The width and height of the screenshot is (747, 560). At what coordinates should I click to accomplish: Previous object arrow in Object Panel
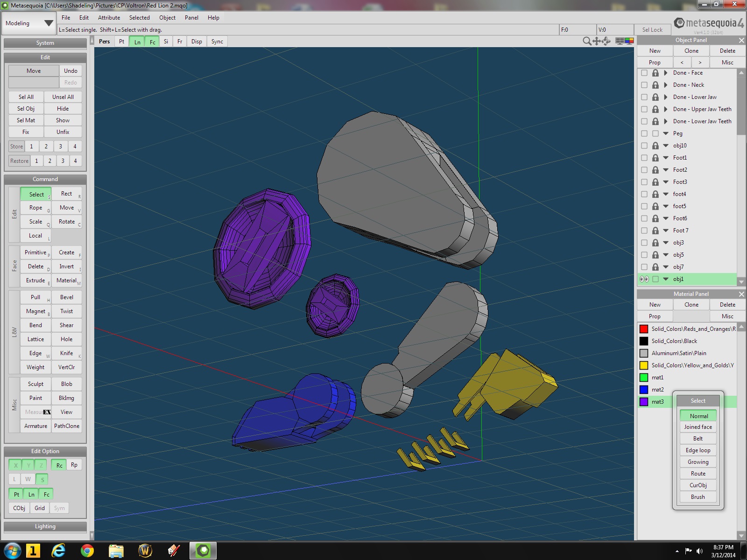coord(682,63)
